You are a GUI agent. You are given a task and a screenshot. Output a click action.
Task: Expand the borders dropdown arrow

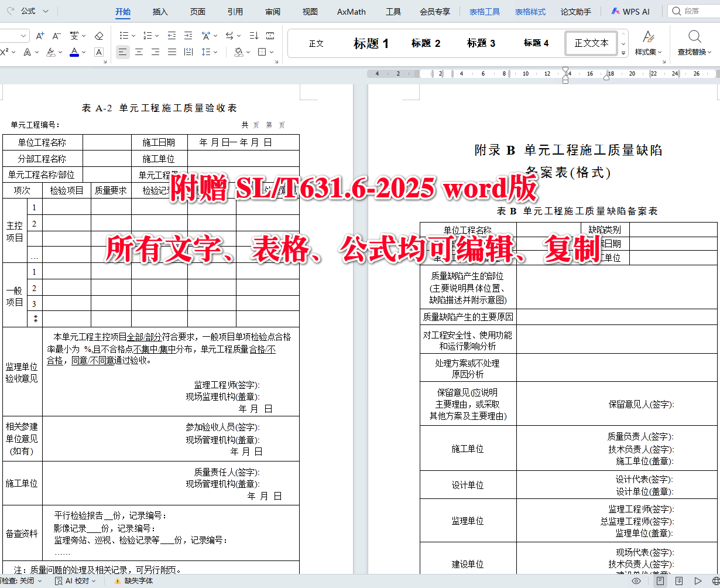click(x=272, y=52)
